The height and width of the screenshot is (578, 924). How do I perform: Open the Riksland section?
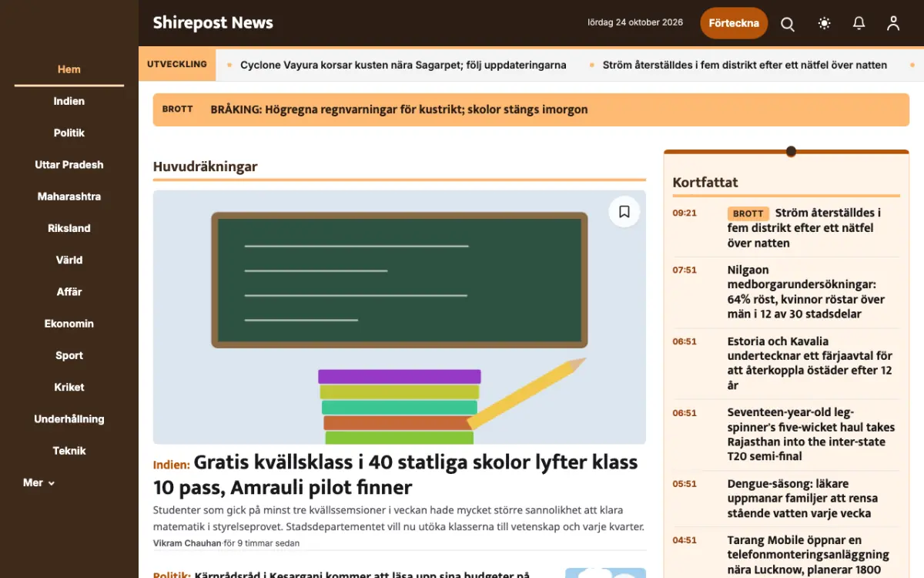point(69,228)
